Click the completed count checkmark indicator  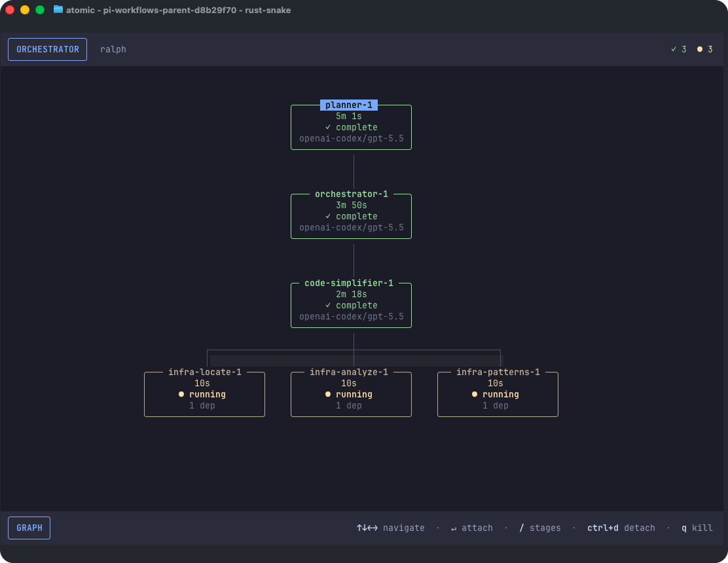coord(678,49)
